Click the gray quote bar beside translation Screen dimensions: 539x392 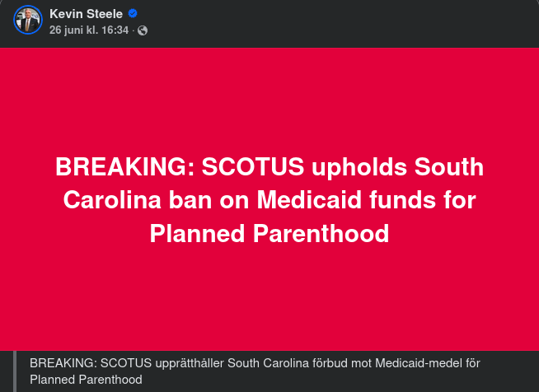[x=15, y=371]
